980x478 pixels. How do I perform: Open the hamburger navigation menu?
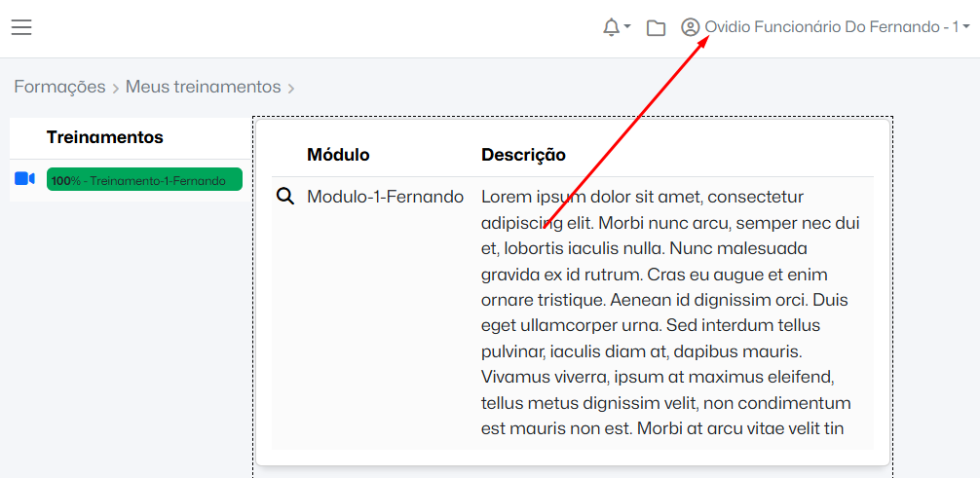click(21, 27)
